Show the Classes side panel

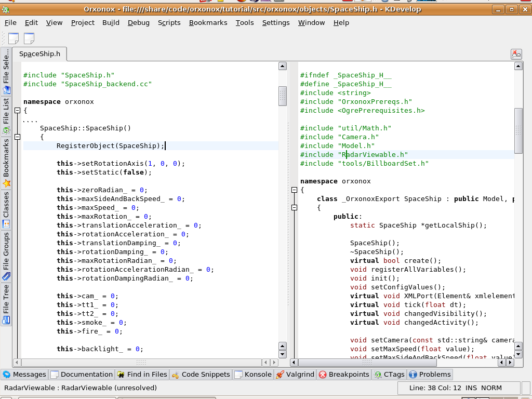coord(6,209)
